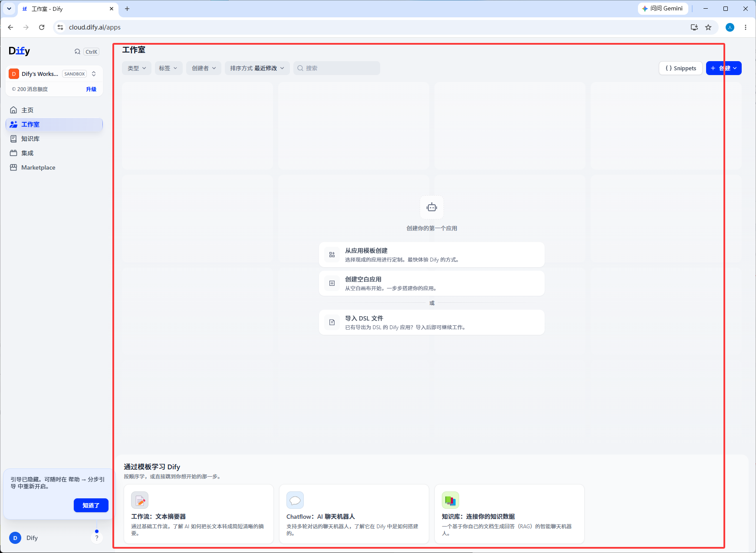
Task: Reload the page with refresh icon
Action: 42,27
